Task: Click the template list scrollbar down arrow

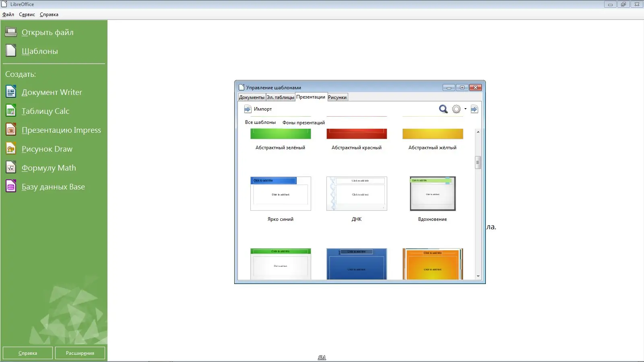Action: [x=478, y=276]
